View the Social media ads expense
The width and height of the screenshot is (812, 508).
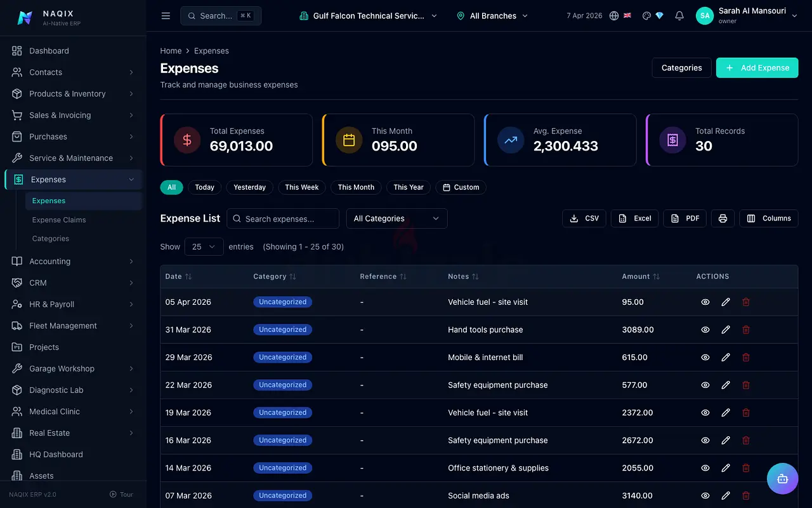click(x=705, y=495)
